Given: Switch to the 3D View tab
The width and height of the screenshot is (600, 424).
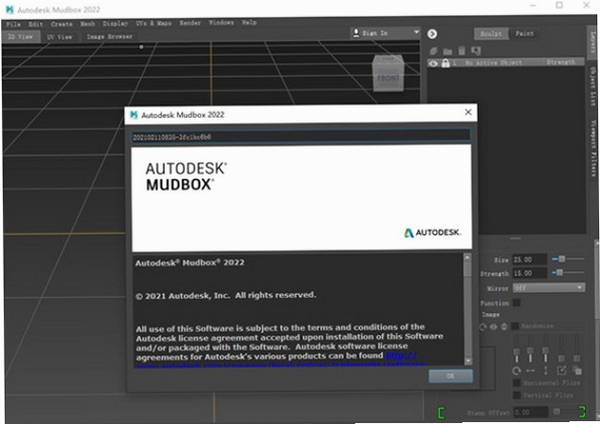Looking at the screenshot, I should (x=20, y=37).
